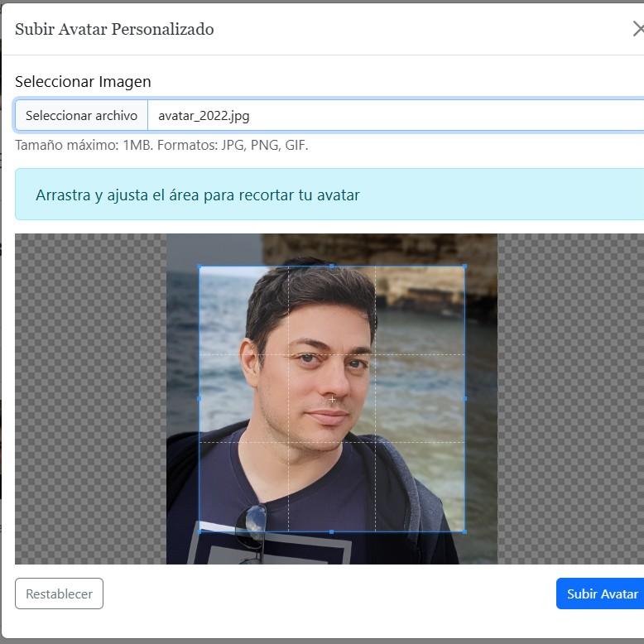The image size is (644, 644).
Task: Click the crop box center crosshair
Action: 332,399
